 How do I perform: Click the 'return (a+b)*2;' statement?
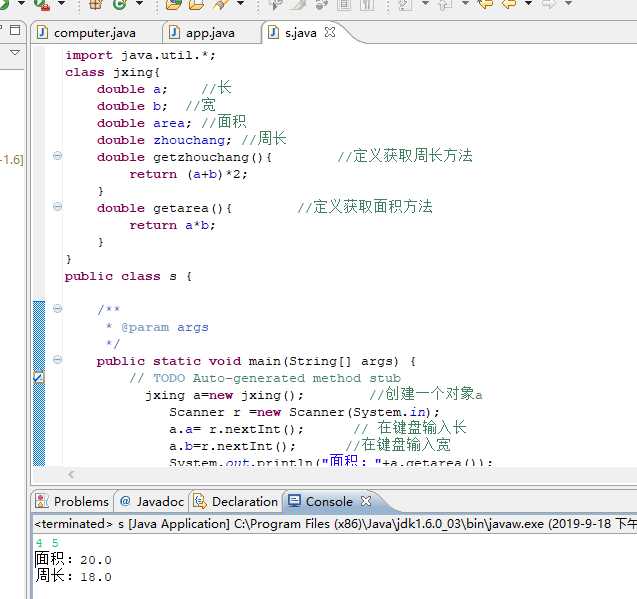(188, 174)
